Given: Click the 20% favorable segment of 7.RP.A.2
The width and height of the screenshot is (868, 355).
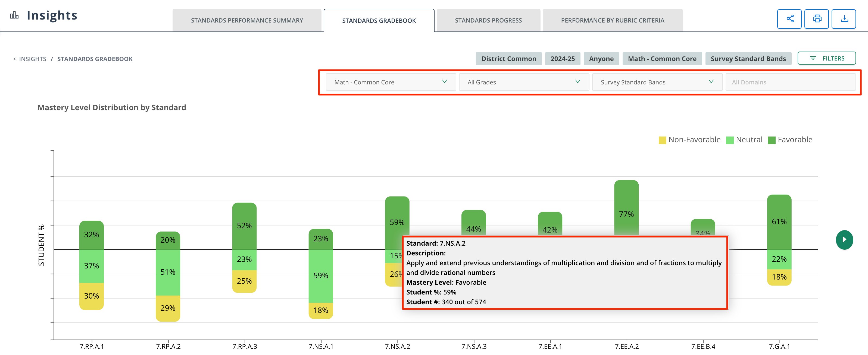Looking at the screenshot, I should coord(168,240).
